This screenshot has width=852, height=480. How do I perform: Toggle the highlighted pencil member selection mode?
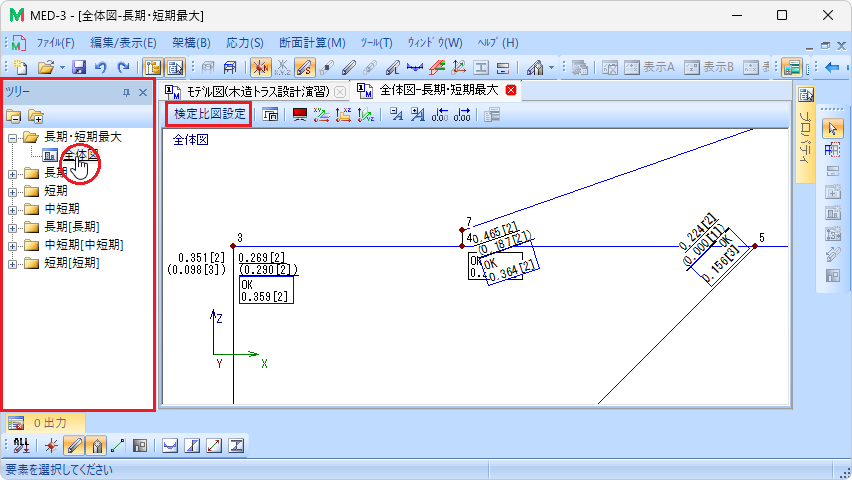coord(74,447)
